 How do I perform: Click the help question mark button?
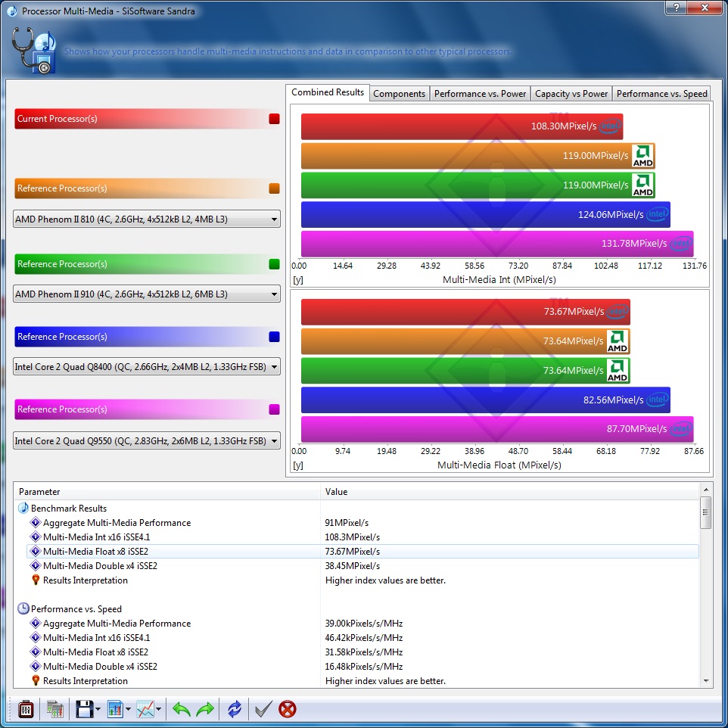(676, 8)
